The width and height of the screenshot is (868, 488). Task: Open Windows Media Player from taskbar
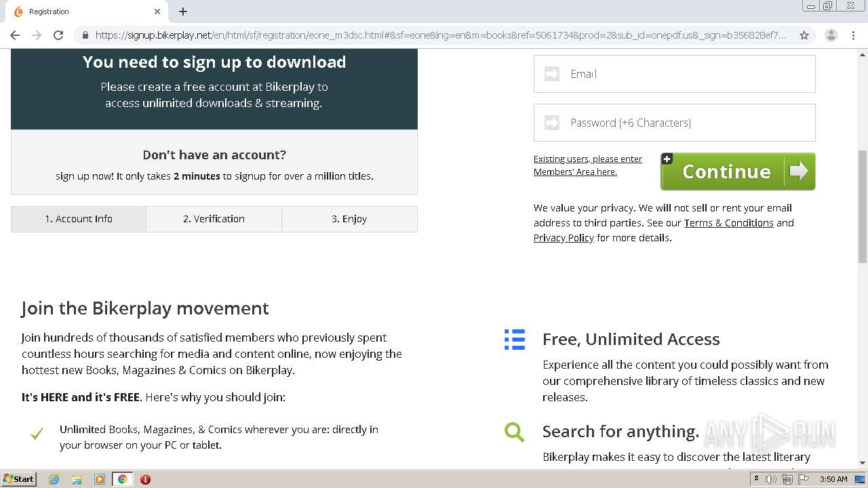coord(99,479)
